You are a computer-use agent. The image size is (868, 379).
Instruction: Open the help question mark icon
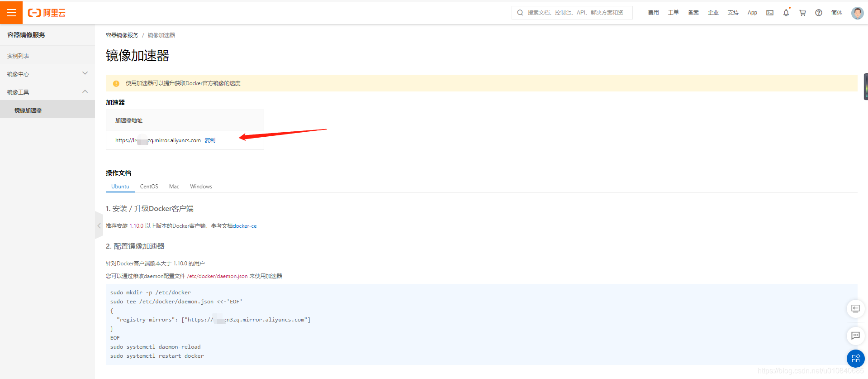(x=819, y=13)
